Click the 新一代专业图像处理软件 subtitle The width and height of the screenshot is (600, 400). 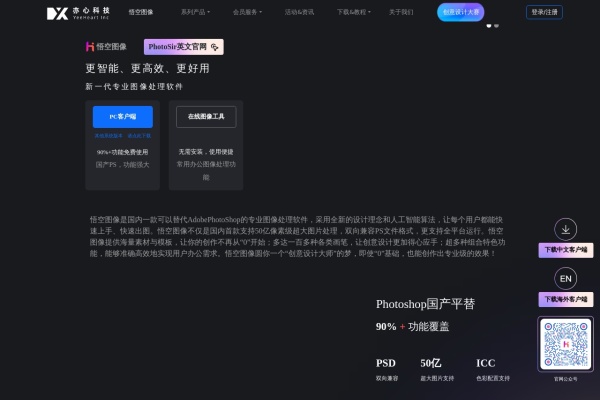click(134, 87)
